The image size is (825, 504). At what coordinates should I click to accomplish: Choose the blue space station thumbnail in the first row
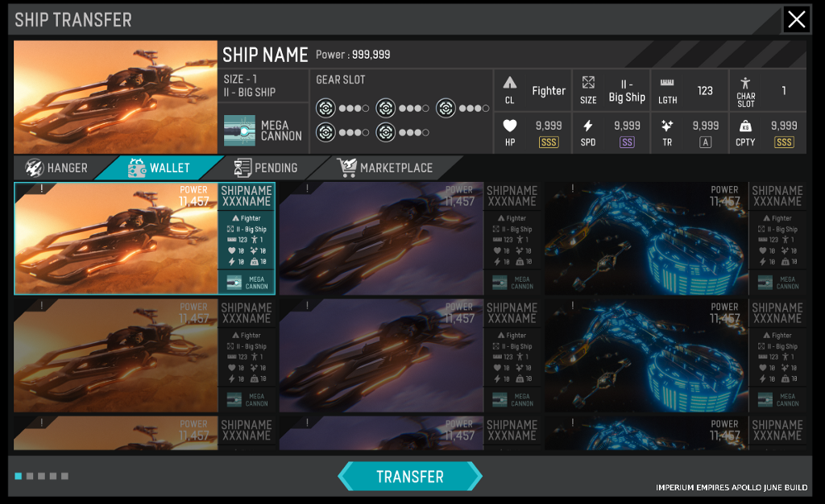[646, 238]
